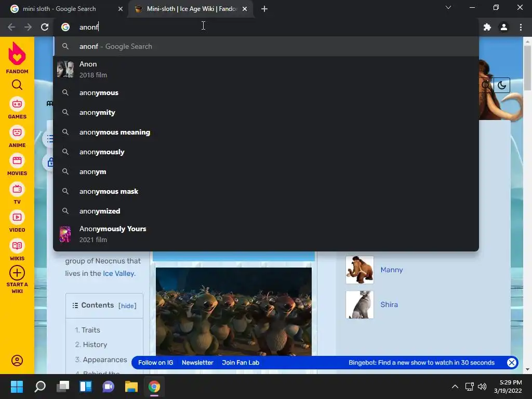
Task: Open the Video section in Fandom sidebar
Action: [17, 221]
